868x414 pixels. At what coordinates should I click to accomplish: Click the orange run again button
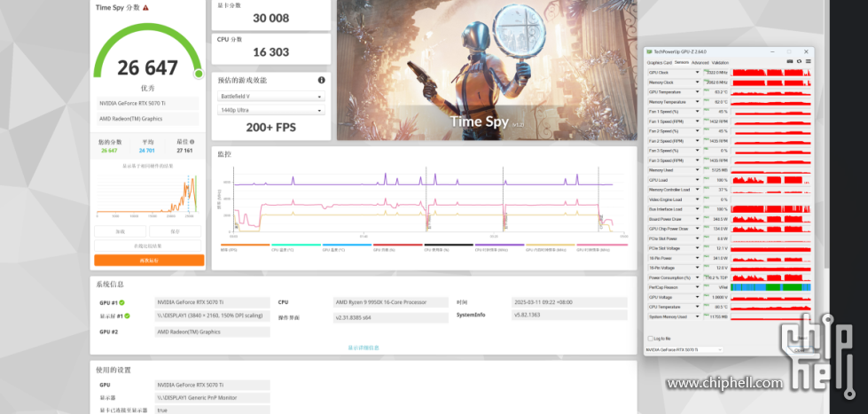point(149,260)
